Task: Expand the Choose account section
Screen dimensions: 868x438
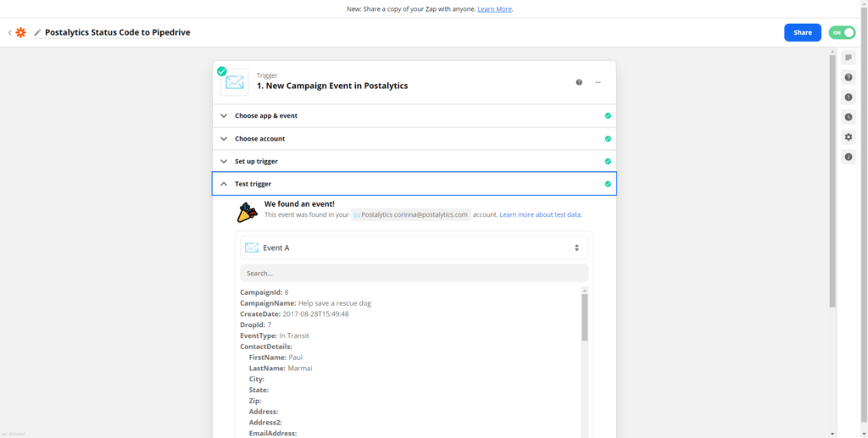Action: 414,138
